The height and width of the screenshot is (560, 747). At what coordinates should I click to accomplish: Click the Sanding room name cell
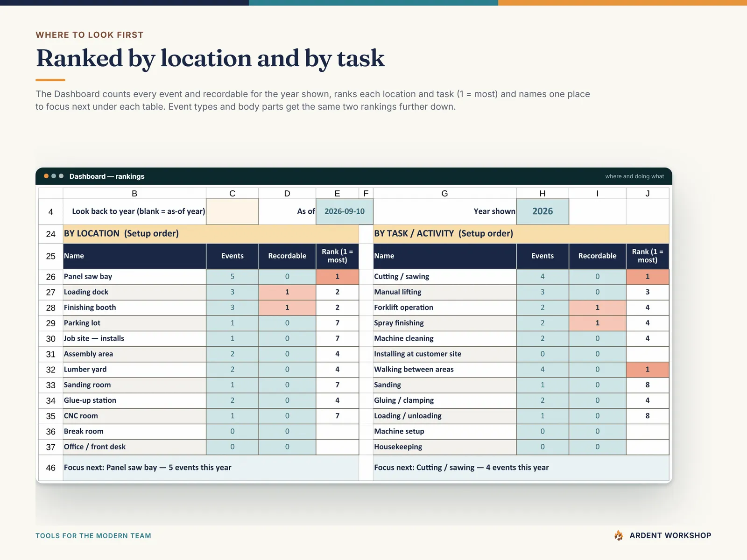coord(134,385)
